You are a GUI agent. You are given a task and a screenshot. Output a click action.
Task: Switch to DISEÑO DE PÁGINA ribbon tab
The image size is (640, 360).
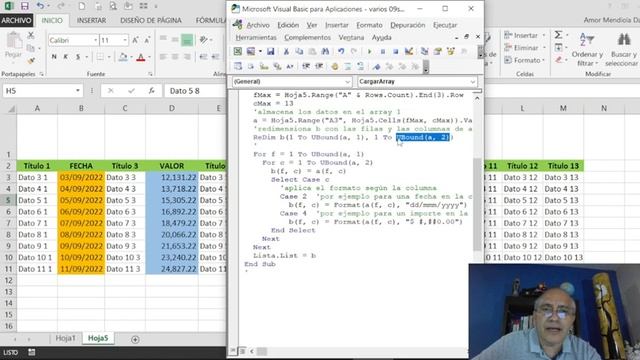tap(151, 20)
